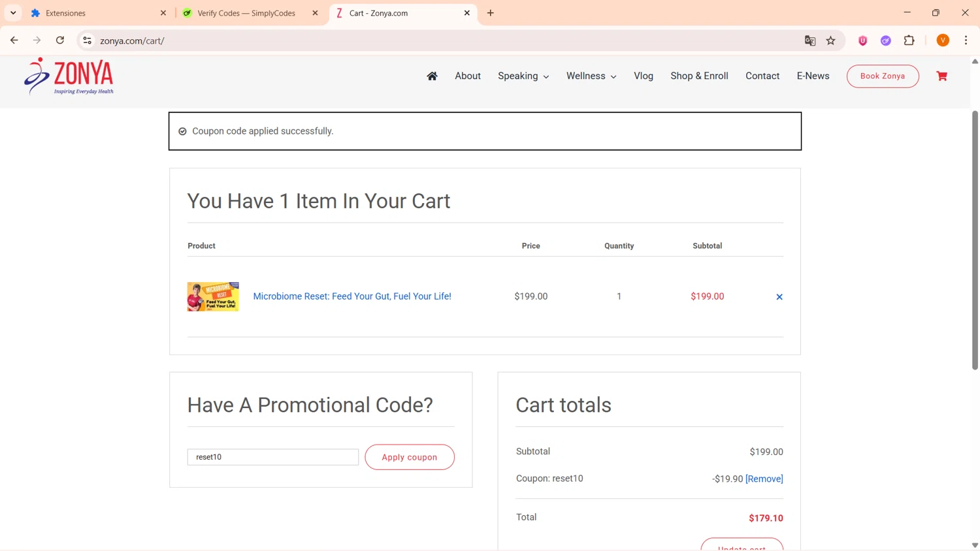
Task: Minimize the browser window
Action: pyautogui.click(x=907, y=13)
